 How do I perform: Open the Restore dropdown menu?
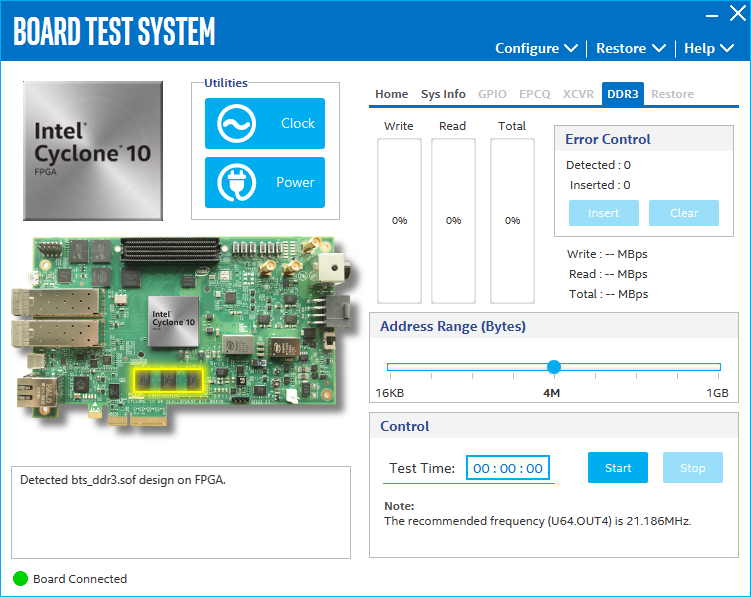(x=630, y=48)
